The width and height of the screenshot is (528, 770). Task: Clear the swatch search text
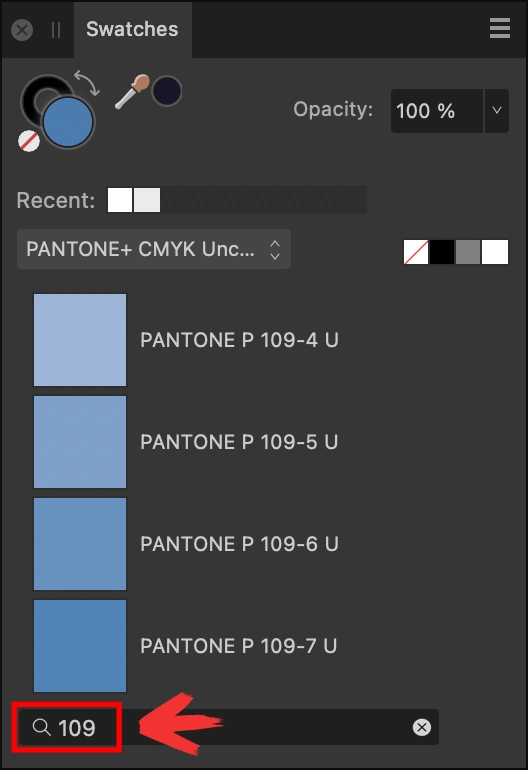click(x=421, y=727)
